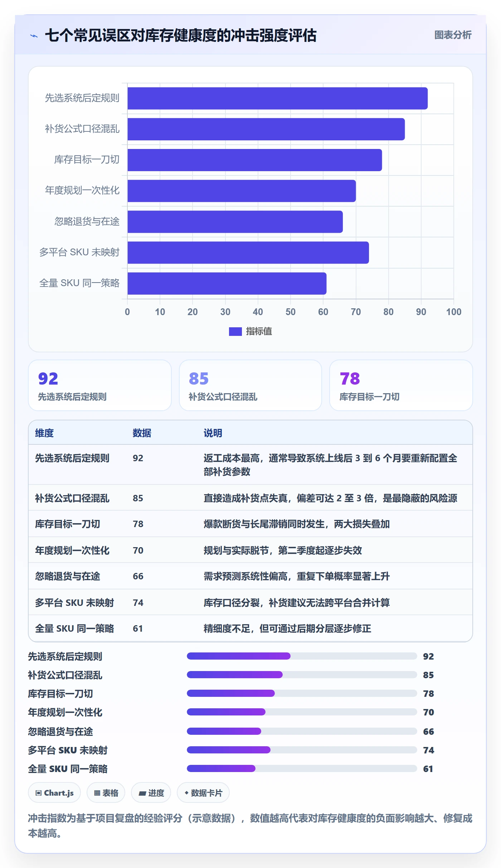This screenshot has width=501, height=868.
Task: Toggle the 指标值 legend color swatch
Action: pyautogui.click(x=235, y=332)
